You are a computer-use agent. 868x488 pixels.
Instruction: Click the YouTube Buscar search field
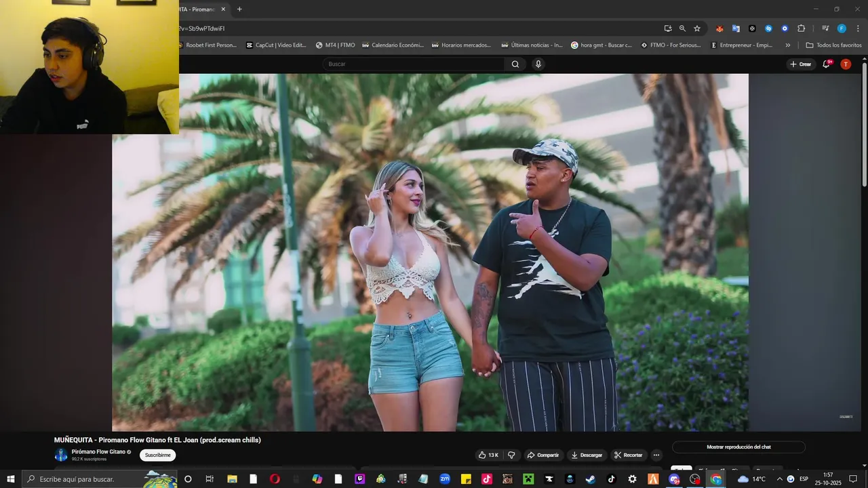[x=414, y=64]
